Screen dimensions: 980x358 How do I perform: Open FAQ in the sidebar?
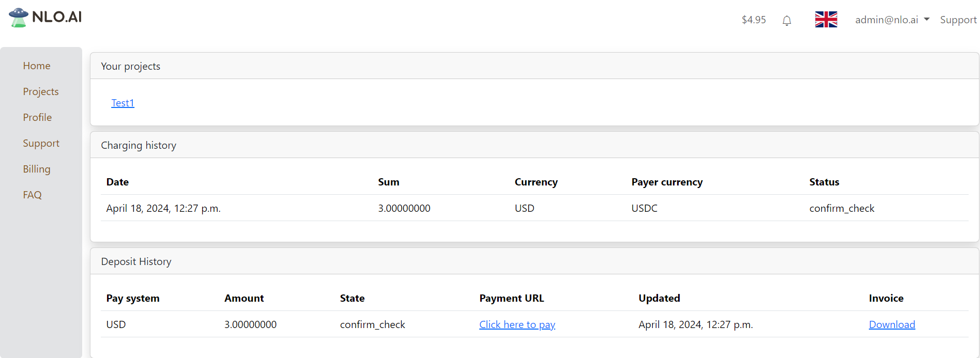[x=32, y=195]
